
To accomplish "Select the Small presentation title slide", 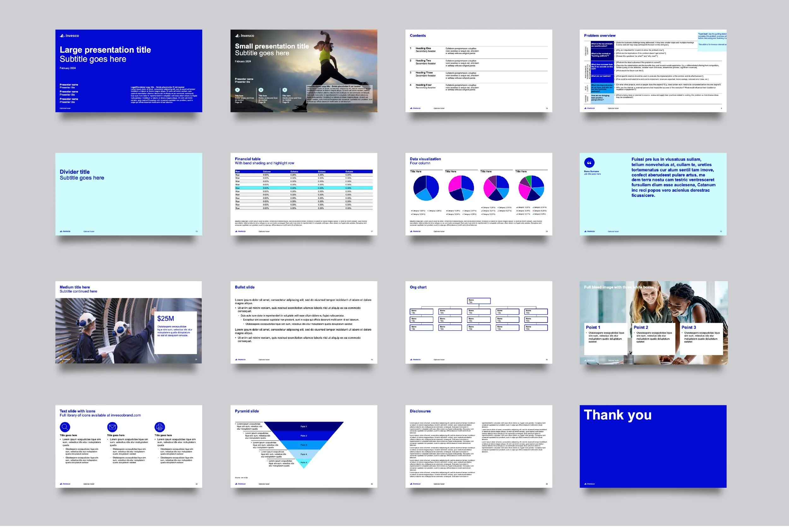I will click(303, 71).
